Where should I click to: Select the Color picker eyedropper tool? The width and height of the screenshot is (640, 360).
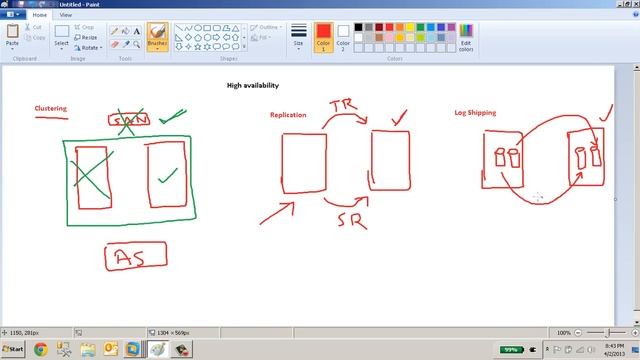(x=126, y=44)
